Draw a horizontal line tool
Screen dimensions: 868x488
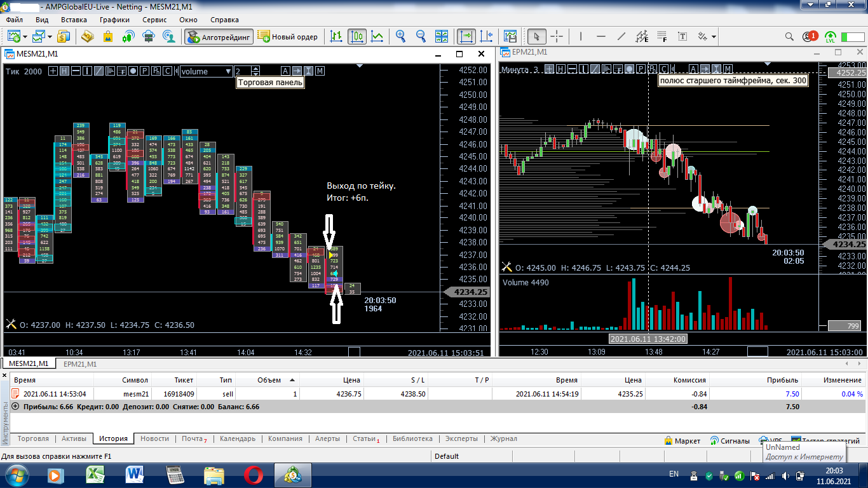click(601, 36)
